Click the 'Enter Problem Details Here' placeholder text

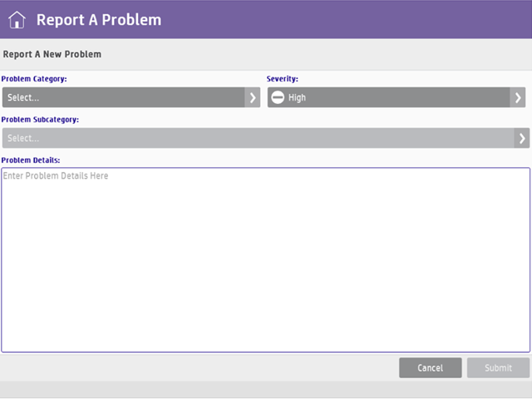coord(56,176)
